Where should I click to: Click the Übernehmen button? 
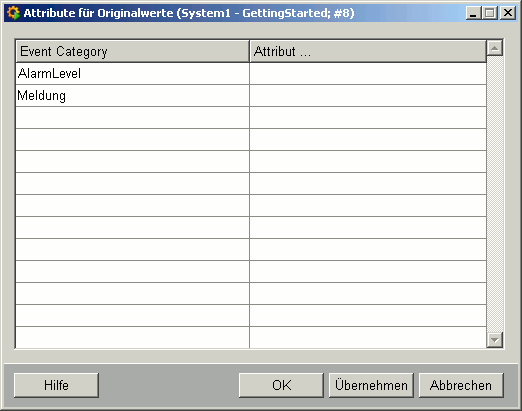(x=371, y=385)
